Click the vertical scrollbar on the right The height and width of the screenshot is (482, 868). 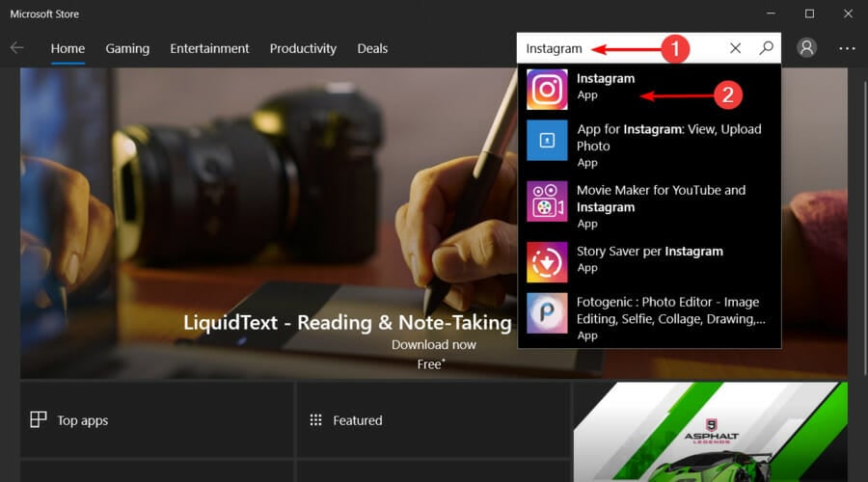point(865,227)
